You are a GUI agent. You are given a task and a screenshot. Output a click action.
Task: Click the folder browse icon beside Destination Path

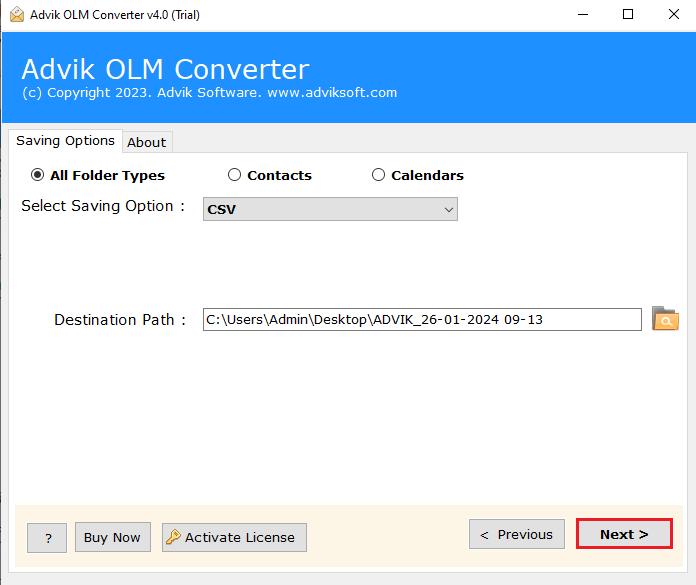tap(665, 319)
